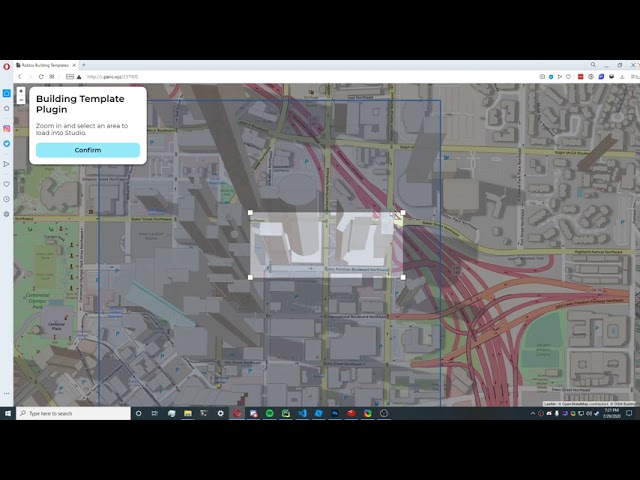Show hidden system tray icons
The height and width of the screenshot is (480, 640).
(x=533, y=413)
